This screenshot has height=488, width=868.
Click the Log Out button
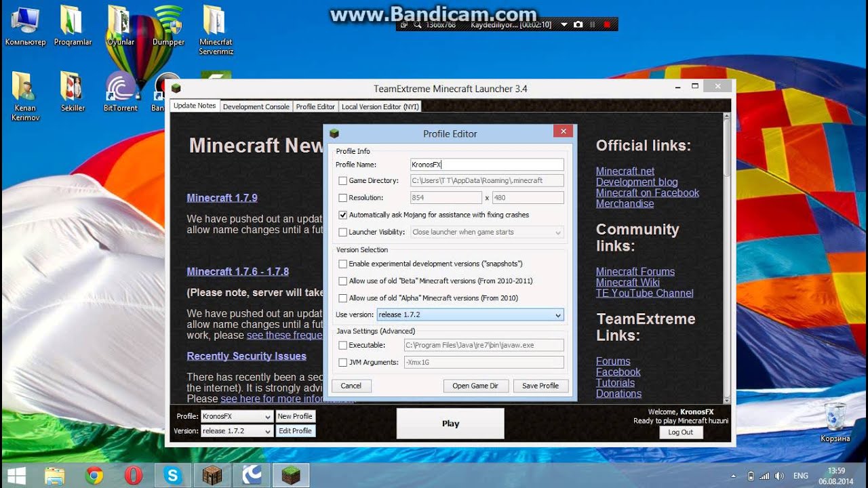(x=680, y=432)
